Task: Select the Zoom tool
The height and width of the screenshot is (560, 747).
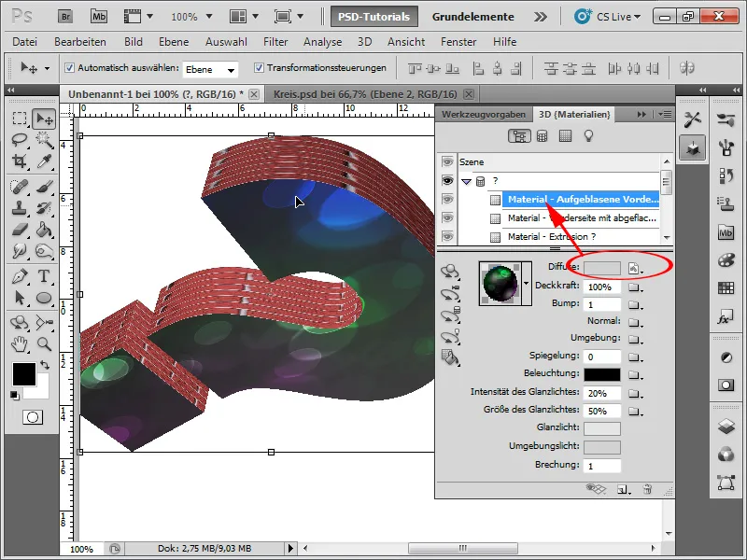Action: [x=44, y=343]
